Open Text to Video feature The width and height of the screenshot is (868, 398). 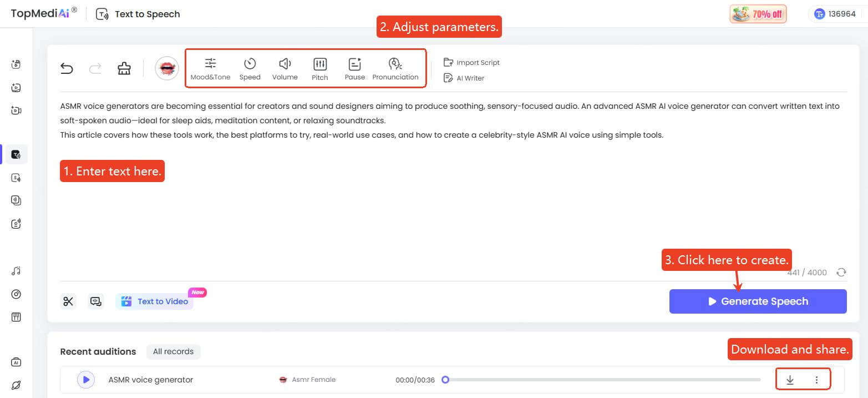pyautogui.click(x=155, y=301)
